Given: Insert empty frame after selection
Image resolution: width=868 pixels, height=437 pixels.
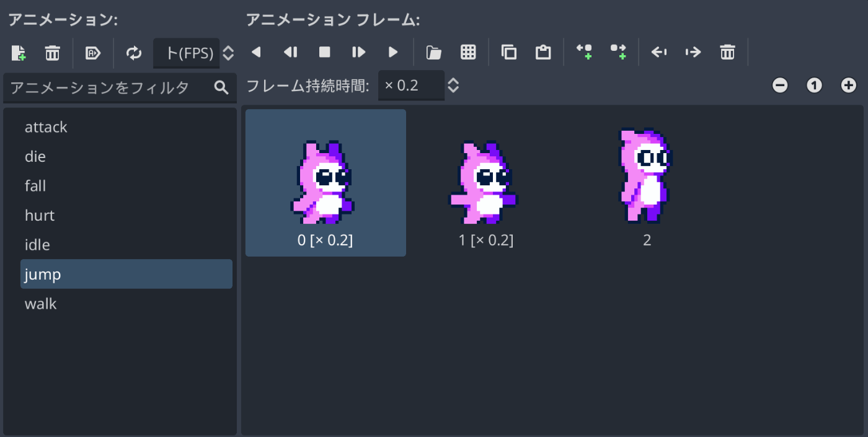Looking at the screenshot, I should point(618,52).
